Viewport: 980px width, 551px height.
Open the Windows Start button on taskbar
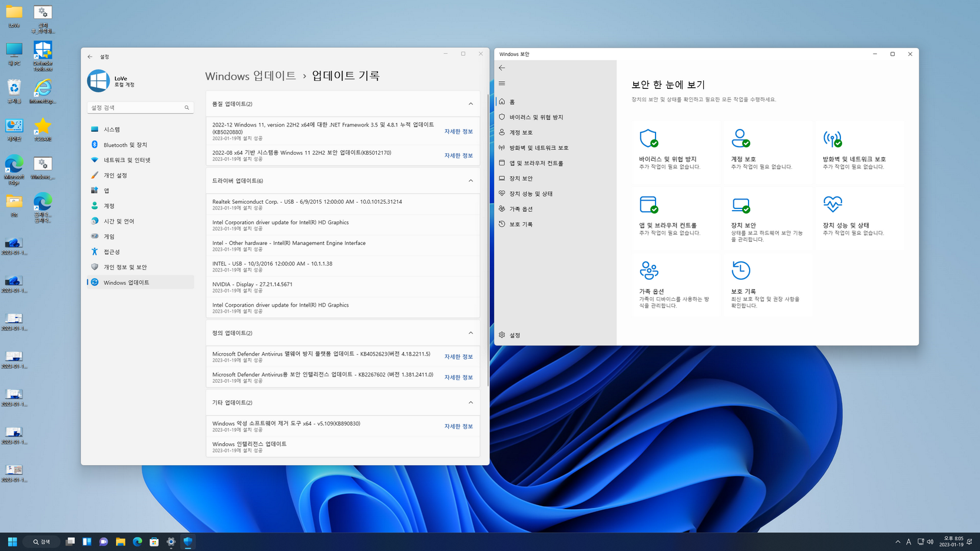pyautogui.click(x=12, y=542)
